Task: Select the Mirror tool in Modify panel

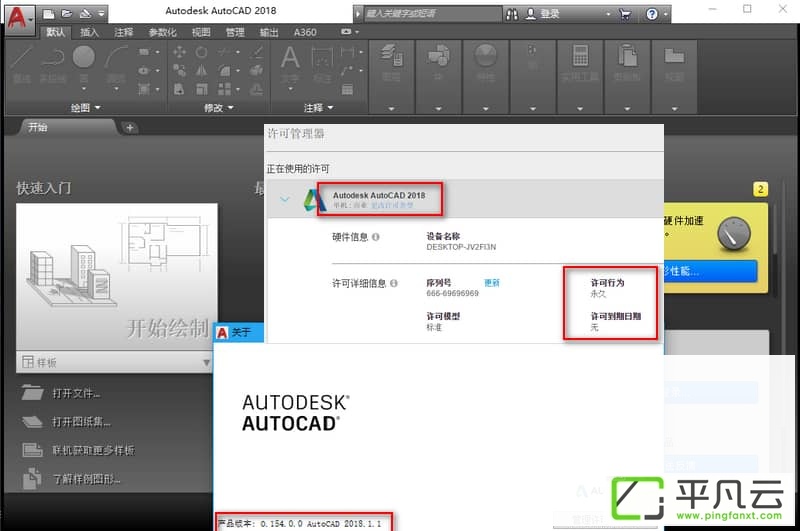Action: tap(202, 70)
